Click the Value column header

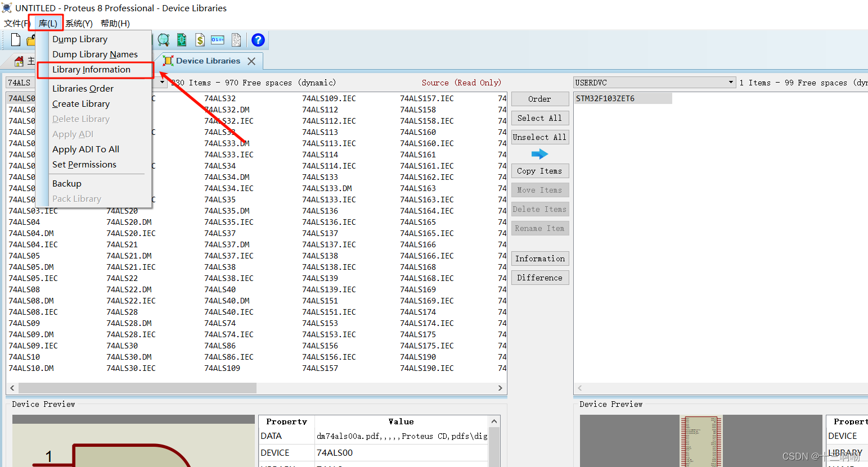(x=401, y=421)
